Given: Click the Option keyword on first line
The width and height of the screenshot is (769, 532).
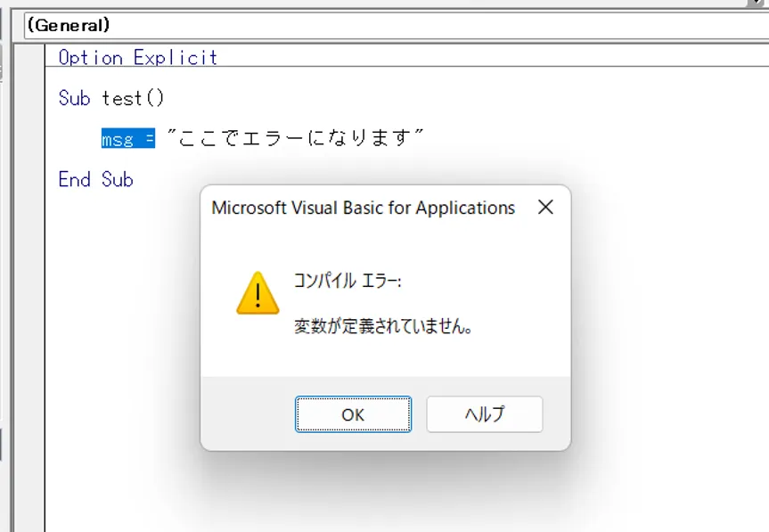Looking at the screenshot, I should pyautogui.click(x=90, y=58).
